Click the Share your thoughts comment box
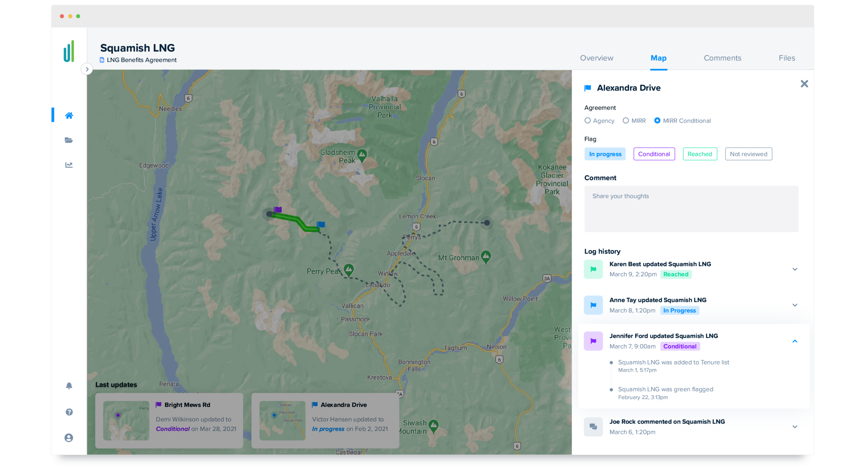868x468 pixels. [691, 209]
